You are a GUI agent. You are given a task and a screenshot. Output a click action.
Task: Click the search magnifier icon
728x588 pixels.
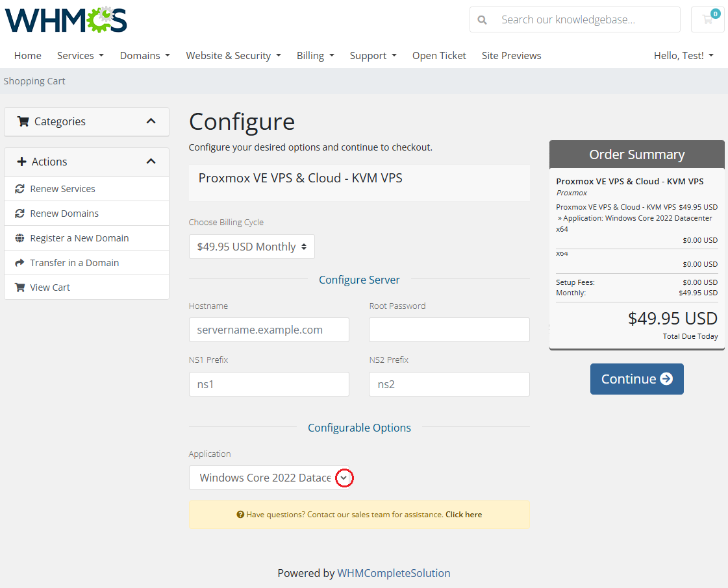[x=482, y=20]
